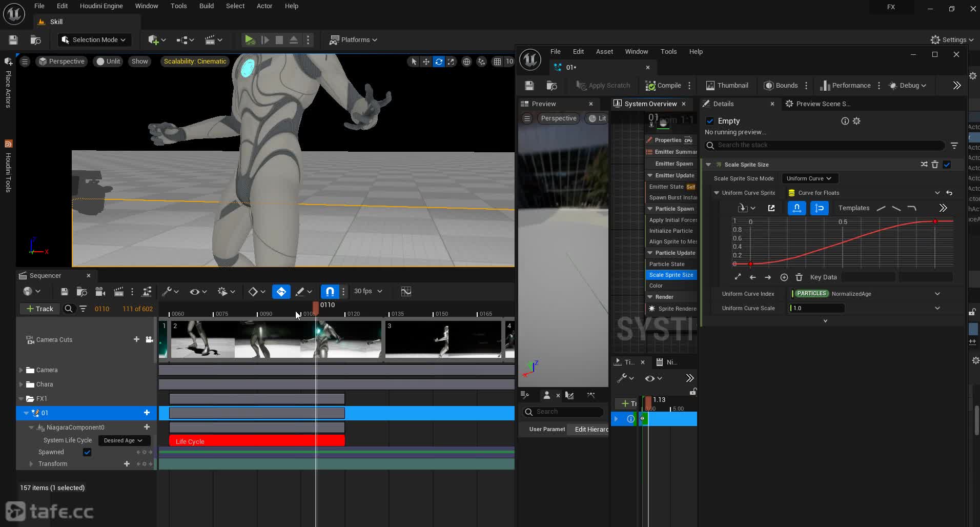This screenshot has height=527, width=980.
Task: Uncheck the Empty emitter checkbox
Action: pos(710,121)
